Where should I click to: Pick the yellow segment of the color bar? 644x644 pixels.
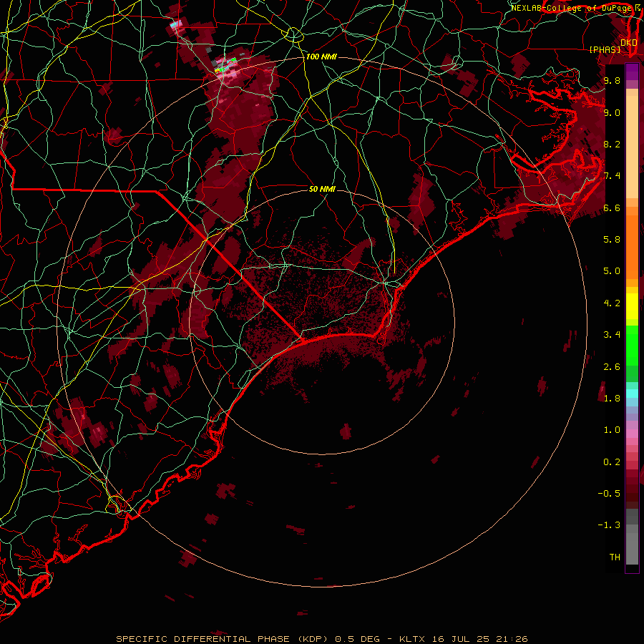tap(632, 306)
